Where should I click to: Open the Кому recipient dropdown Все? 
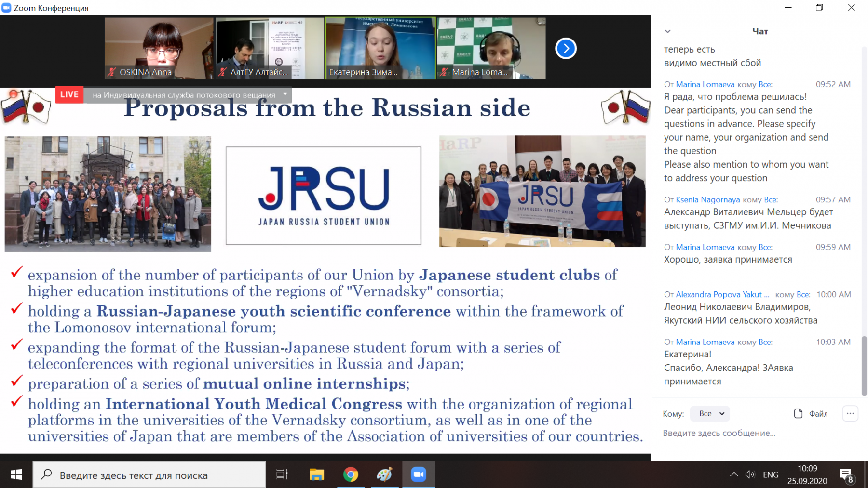pos(710,413)
